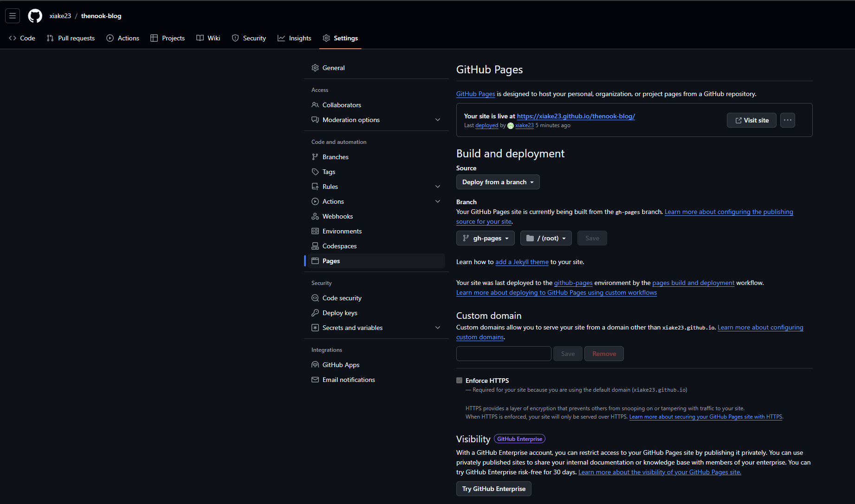Screen dimensions: 855x504
Task: Click the Code security shield icon
Action: (315, 298)
